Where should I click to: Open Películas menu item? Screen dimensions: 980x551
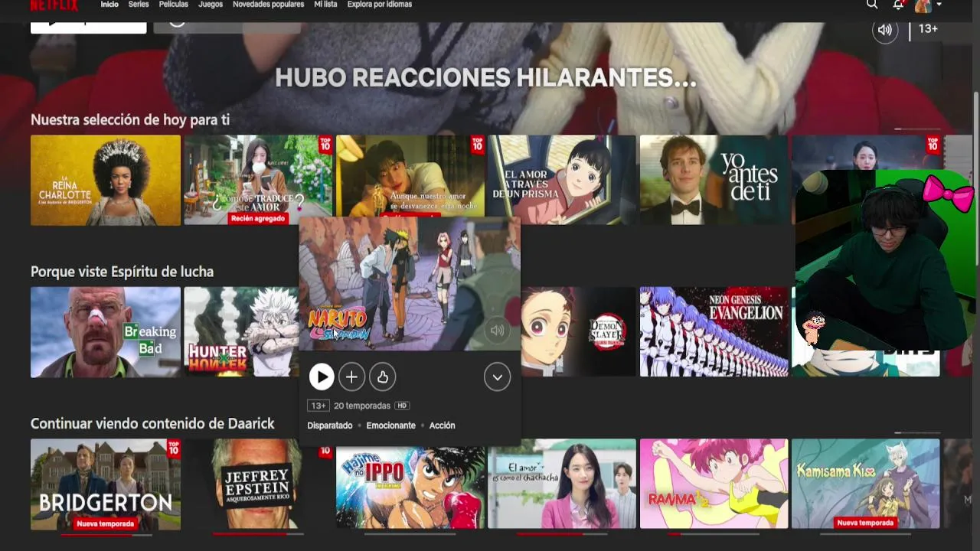(174, 5)
